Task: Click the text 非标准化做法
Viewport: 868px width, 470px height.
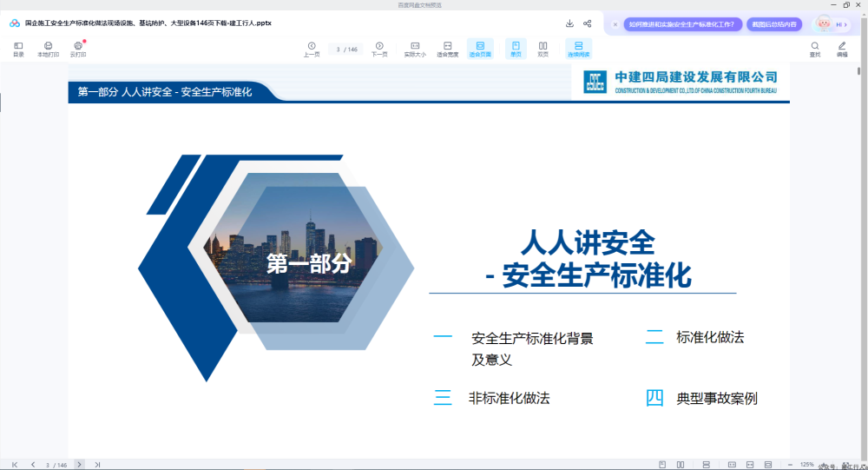Action: pos(510,398)
